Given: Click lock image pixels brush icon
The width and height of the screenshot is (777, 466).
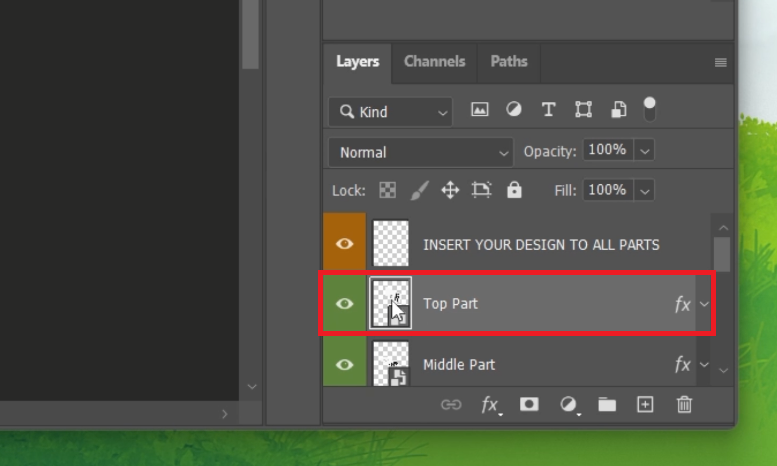Looking at the screenshot, I should pyautogui.click(x=420, y=190).
